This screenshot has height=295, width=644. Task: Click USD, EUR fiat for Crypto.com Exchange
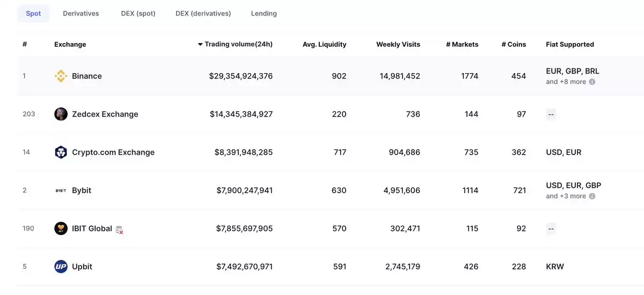(x=563, y=152)
